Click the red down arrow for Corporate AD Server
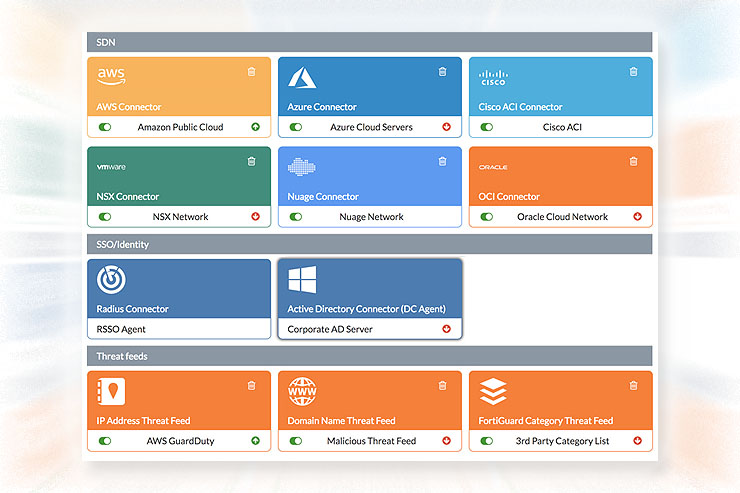Screen dimensions: 740x493 coord(447,329)
